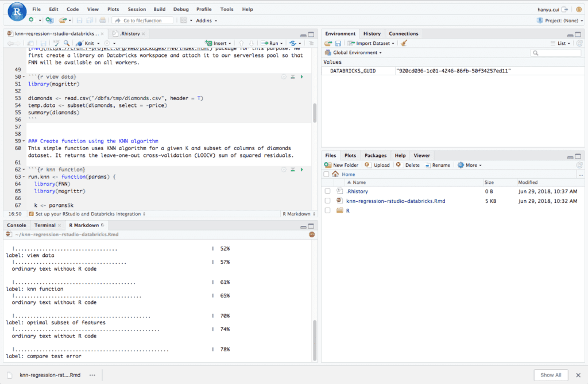Click the spell check ABC icon
The width and height of the screenshot is (588, 384).
pyautogui.click(x=56, y=43)
